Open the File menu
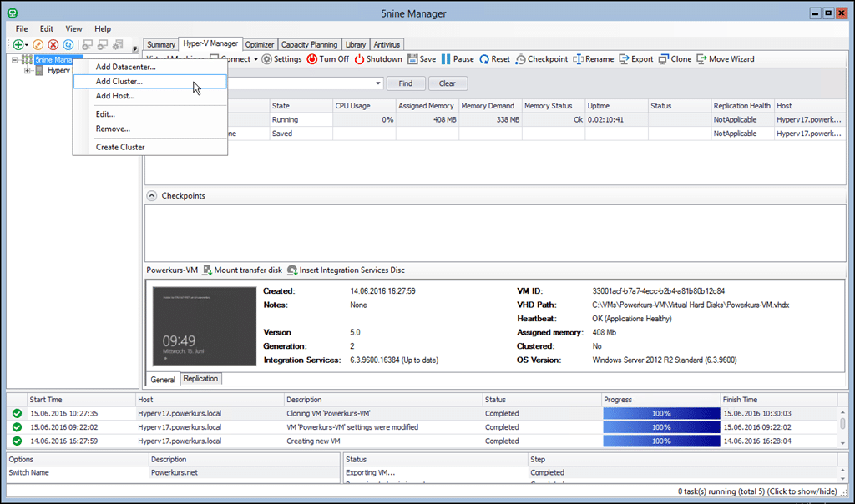The image size is (855, 504). click(x=22, y=29)
